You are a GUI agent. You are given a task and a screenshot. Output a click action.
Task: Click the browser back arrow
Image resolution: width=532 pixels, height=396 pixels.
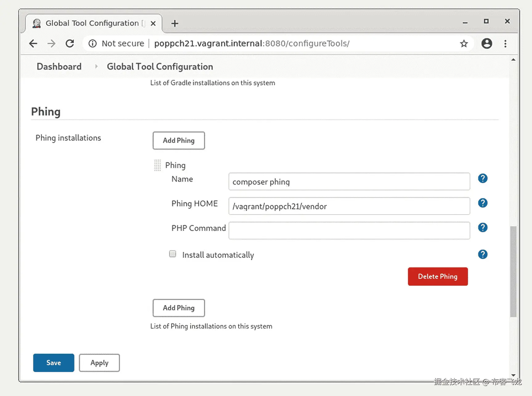33,43
